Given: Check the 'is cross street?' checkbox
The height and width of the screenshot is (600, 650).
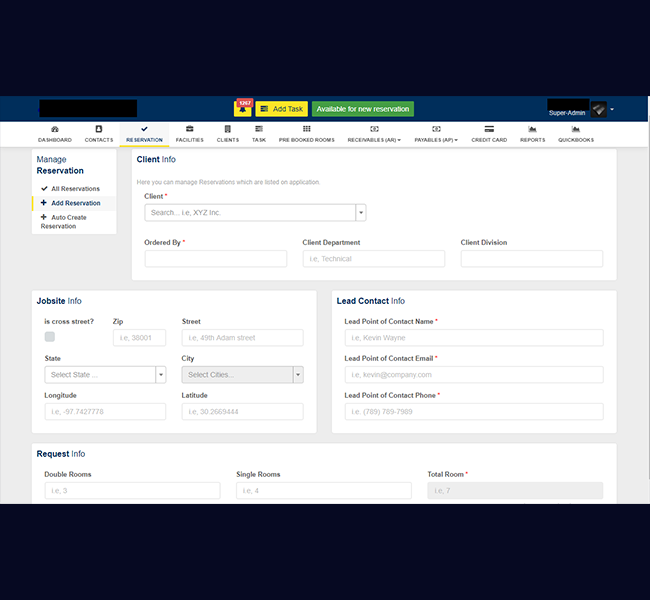Looking at the screenshot, I should point(50,337).
